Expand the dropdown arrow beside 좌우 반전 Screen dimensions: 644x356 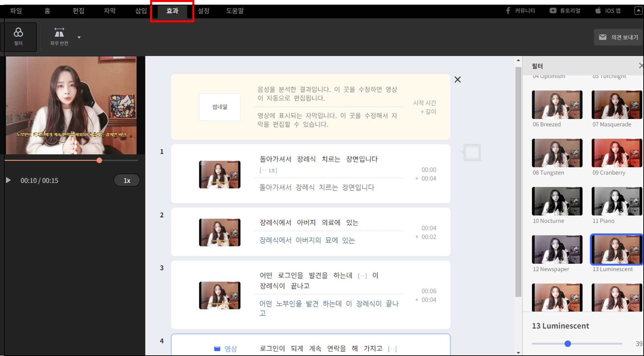[x=79, y=37]
